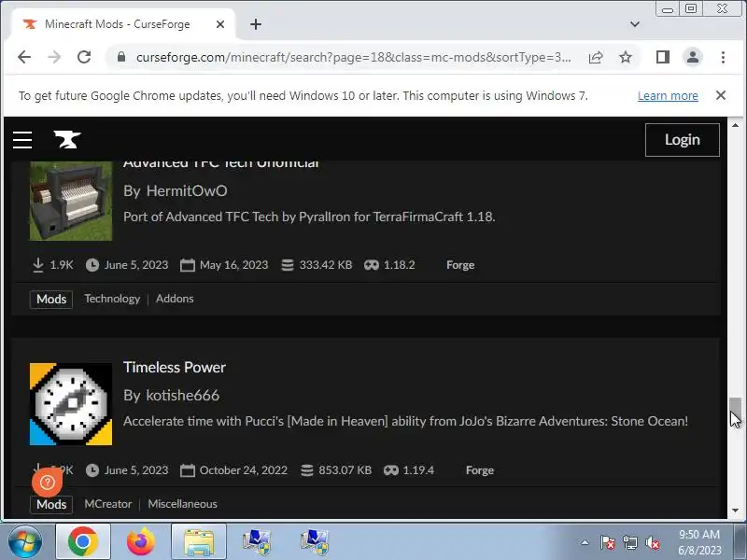Click the Forge label in the 1.19.4 row
The image size is (747, 560).
coord(480,470)
